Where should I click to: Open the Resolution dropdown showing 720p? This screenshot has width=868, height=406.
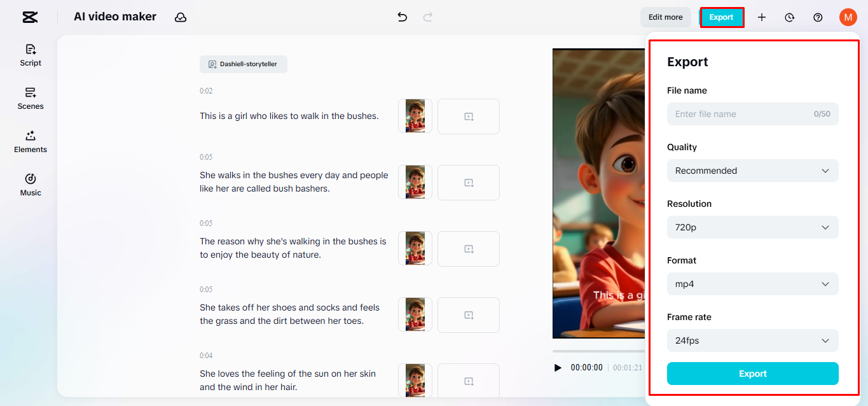click(753, 227)
